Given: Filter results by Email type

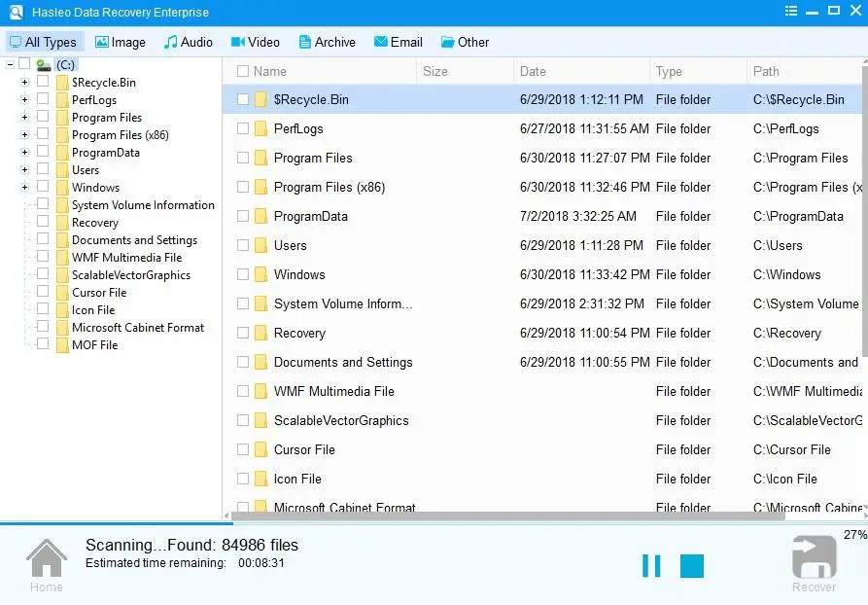Looking at the screenshot, I should [x=398, y=42].
